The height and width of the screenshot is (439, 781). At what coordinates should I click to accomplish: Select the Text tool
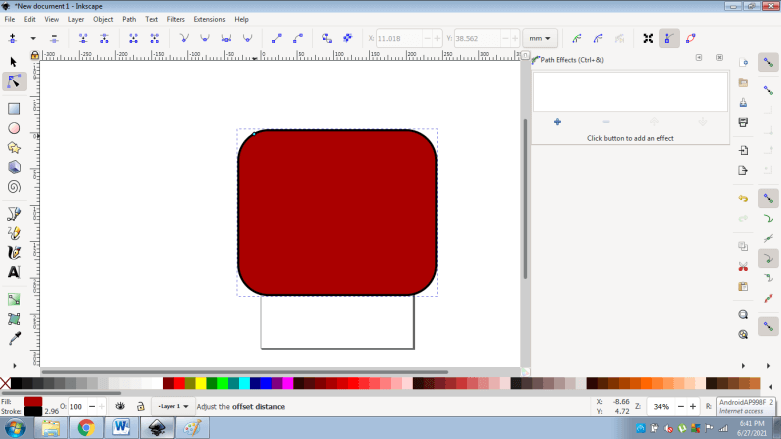[x=14, y=272]
